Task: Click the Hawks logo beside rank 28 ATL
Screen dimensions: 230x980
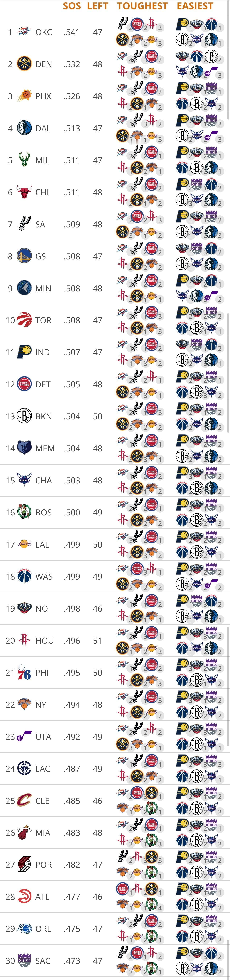Action: pos(24,896)
